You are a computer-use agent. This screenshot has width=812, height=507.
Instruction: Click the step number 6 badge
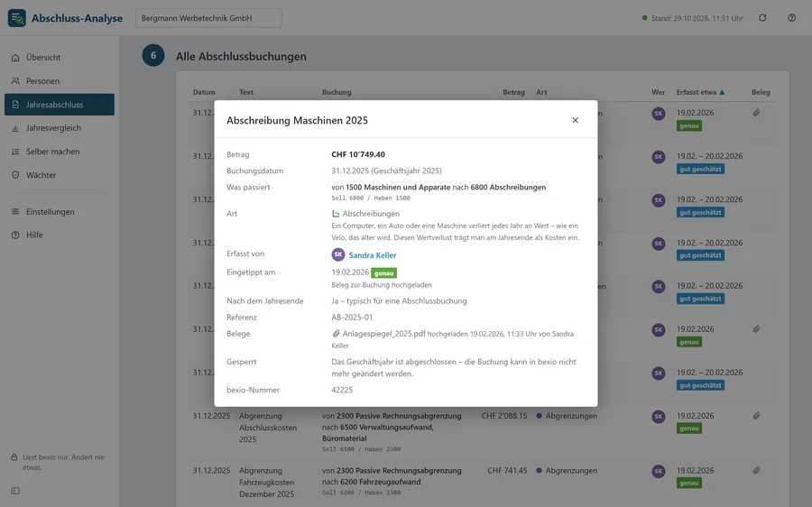click(x=153, y=55)
